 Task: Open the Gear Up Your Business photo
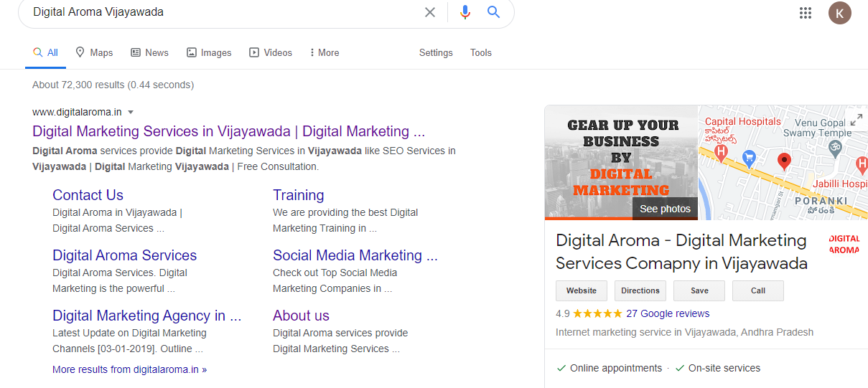(x=621, y=162)
